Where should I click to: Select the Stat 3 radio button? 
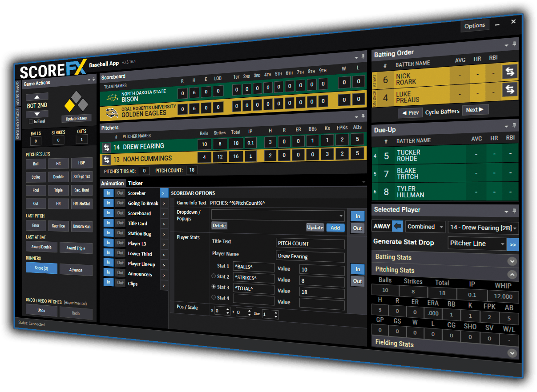(214, 287)
